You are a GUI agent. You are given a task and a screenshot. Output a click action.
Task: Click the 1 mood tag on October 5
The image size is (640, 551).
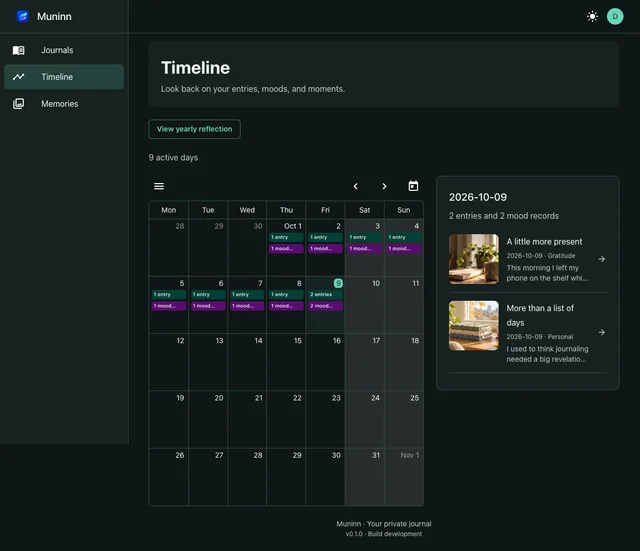(x=169, y=306)
